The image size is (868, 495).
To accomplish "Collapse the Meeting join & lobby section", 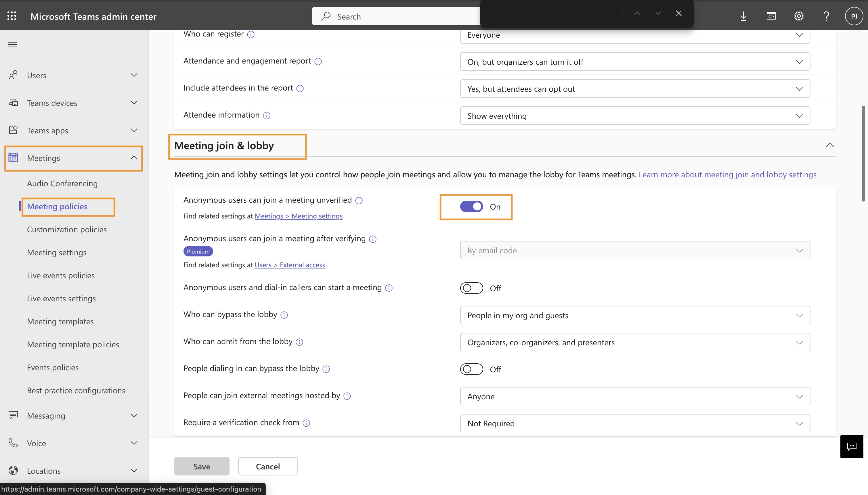I will pos(829,145).
